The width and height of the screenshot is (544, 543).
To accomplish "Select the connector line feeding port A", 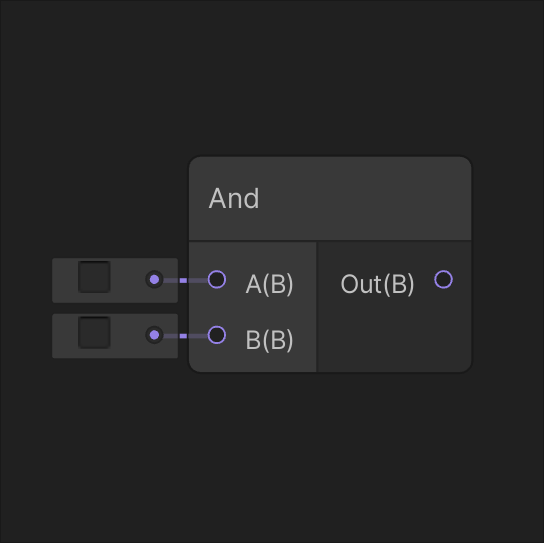I will point(184,280).
